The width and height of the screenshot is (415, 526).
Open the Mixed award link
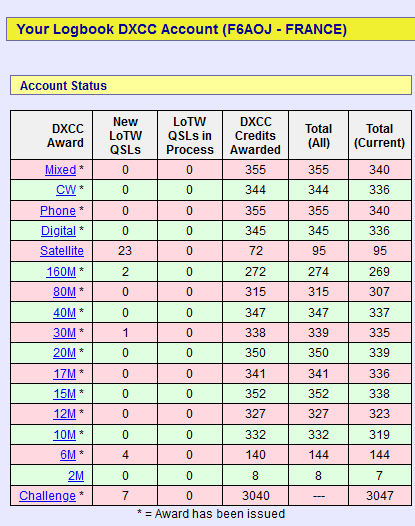[x=60, y=170]
